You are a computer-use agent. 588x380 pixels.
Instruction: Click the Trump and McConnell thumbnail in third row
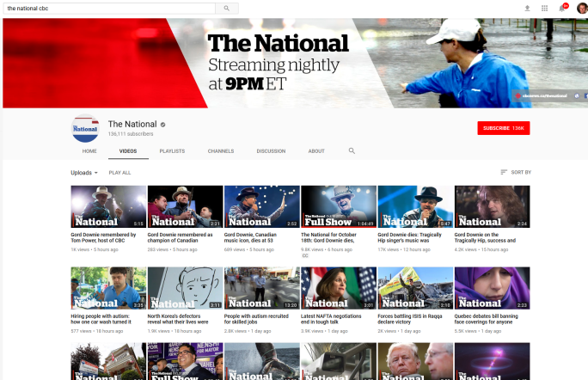pos(415,361)
